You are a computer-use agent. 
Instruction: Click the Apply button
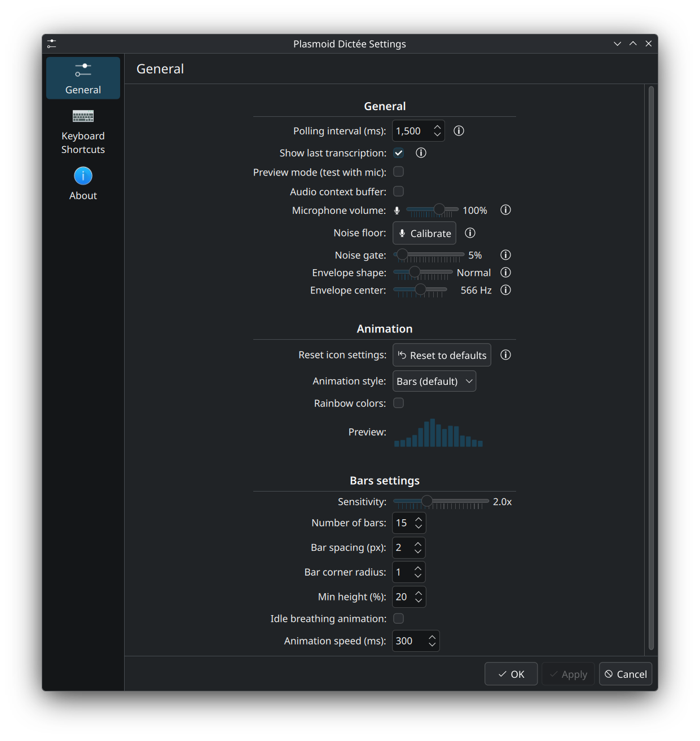click(x=568, y=674)
